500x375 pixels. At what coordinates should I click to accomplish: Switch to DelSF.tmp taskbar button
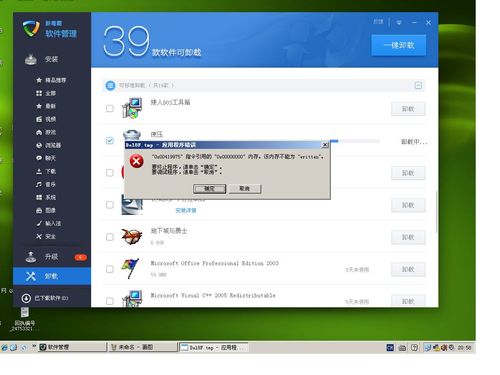[x=213, y=347]
